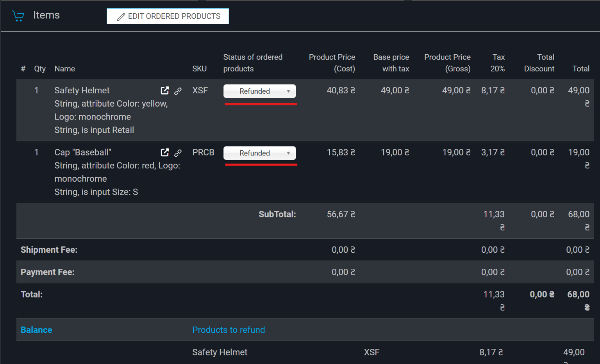Click the Name column header
This screenshot has width=600, height=364.
(65, 69)
